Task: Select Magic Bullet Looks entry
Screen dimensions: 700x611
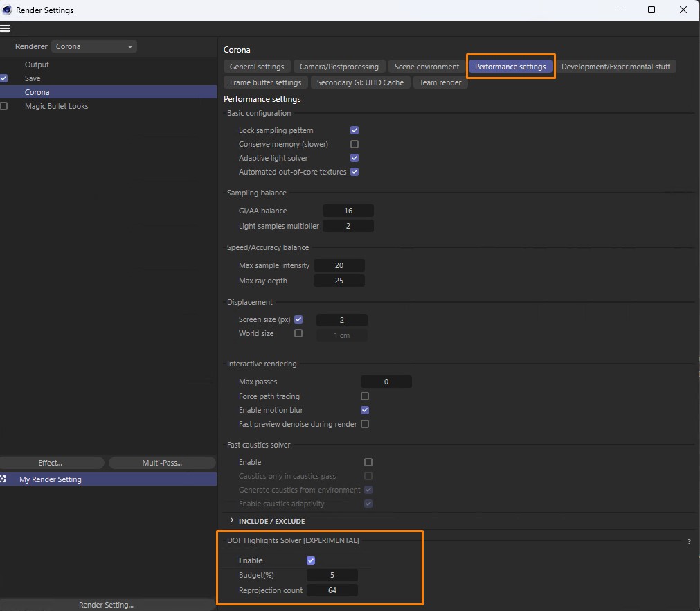Action: point(56,106)
